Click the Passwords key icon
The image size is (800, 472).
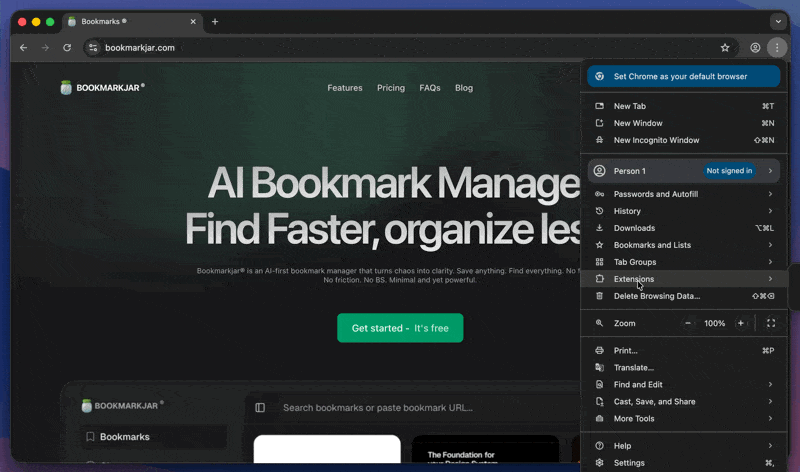tap(599, 194)
